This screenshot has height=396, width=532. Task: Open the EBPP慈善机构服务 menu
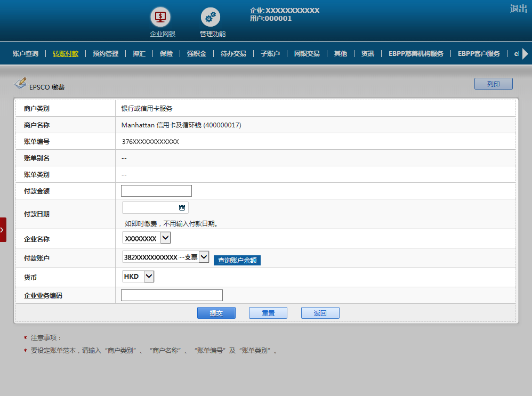coord(416,54)
